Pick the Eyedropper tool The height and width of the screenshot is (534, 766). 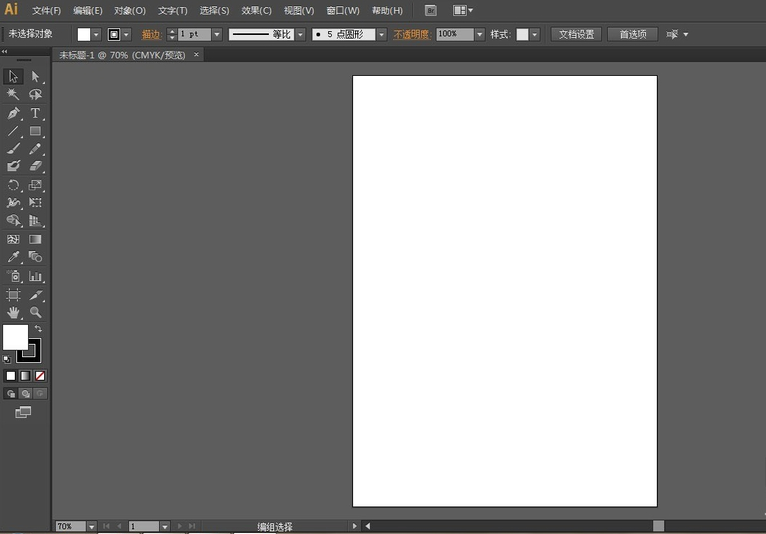[13, 257]
